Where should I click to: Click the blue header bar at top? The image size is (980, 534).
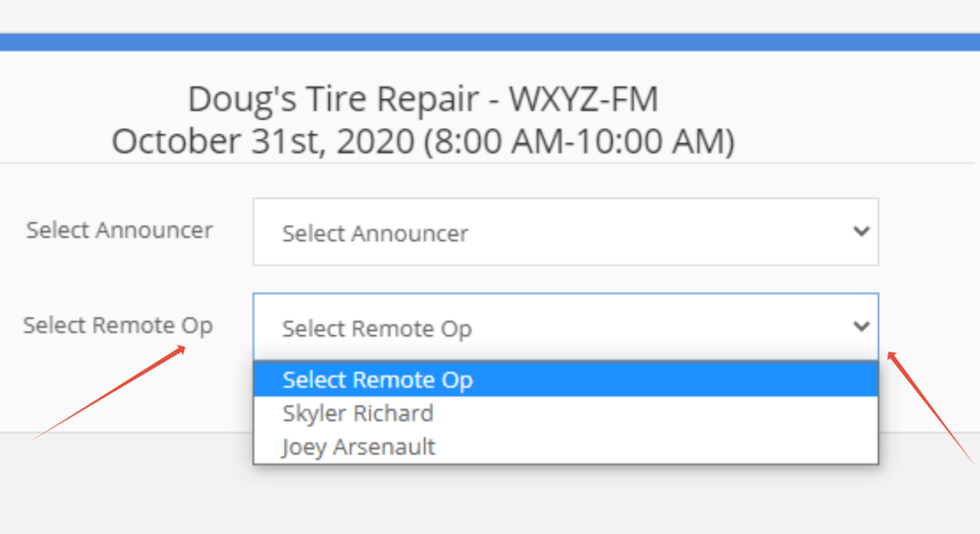[490, 42]
